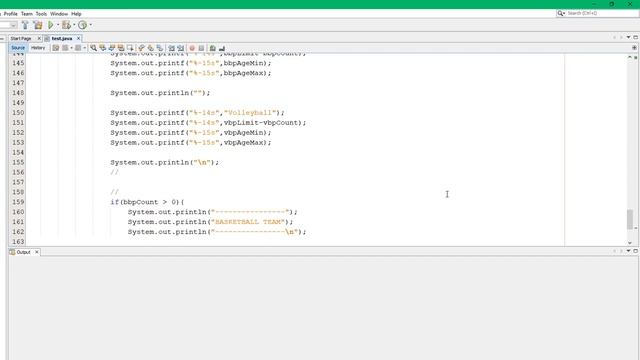Screen dimensions: 640x360
Task: Click the Find Next Occurrence icon
Action: pos(112,48)
